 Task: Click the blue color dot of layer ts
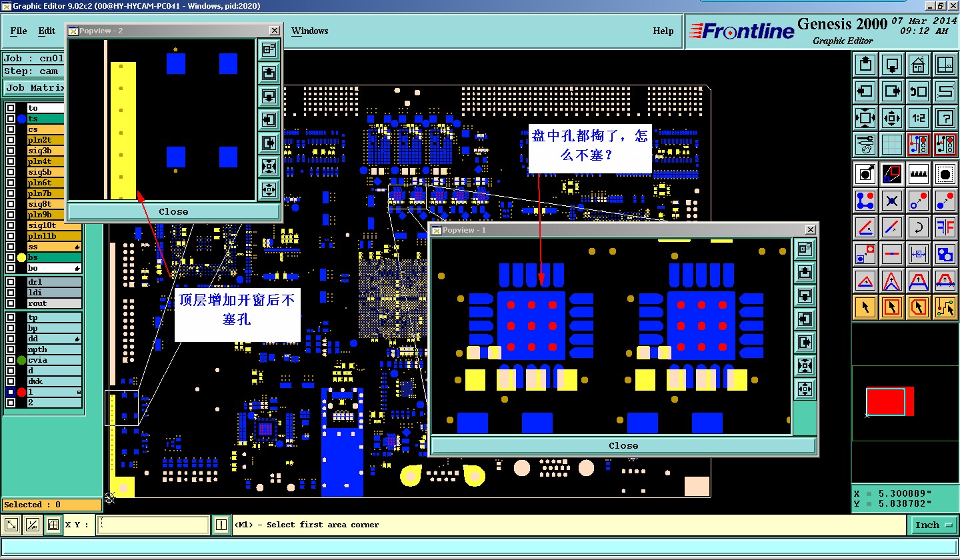click(21, 119)
